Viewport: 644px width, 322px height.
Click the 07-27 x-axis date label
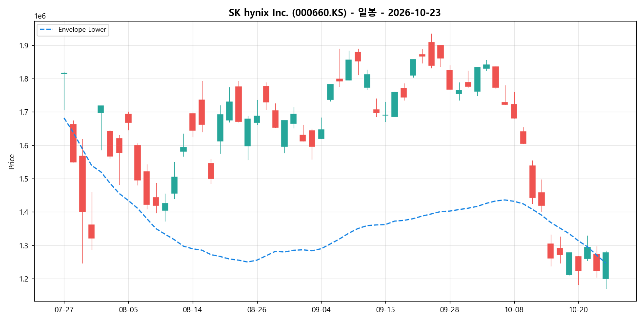click(x=64, y=309)
